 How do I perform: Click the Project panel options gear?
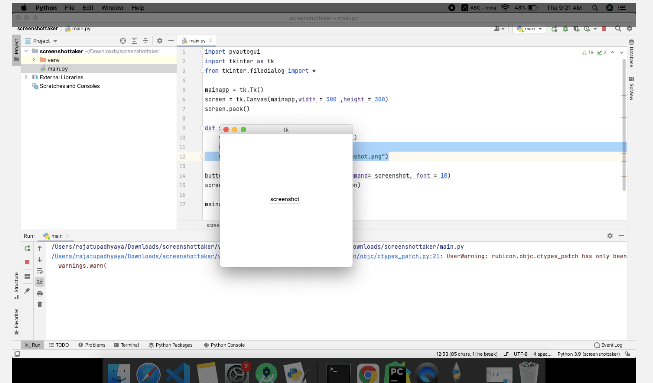pos(159,41)
